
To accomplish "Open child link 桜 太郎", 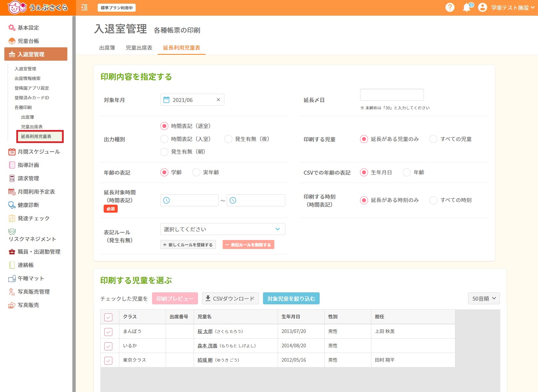I will 205,331.
